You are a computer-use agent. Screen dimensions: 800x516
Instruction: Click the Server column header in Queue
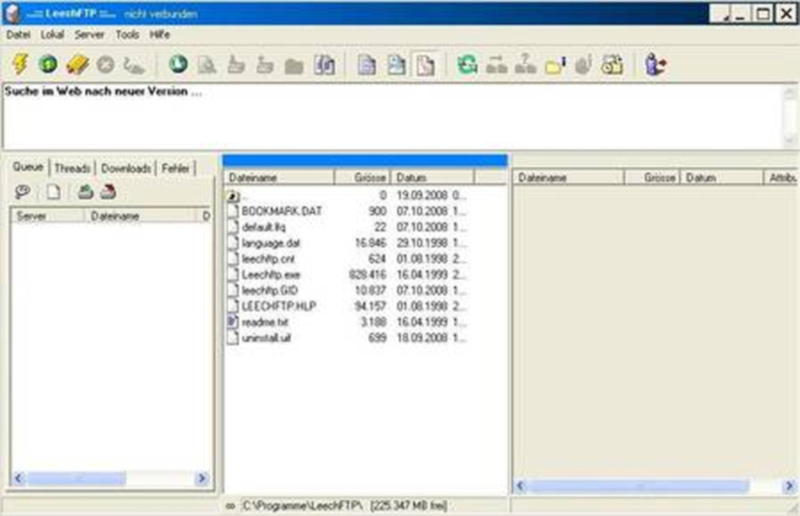(47, 216)
